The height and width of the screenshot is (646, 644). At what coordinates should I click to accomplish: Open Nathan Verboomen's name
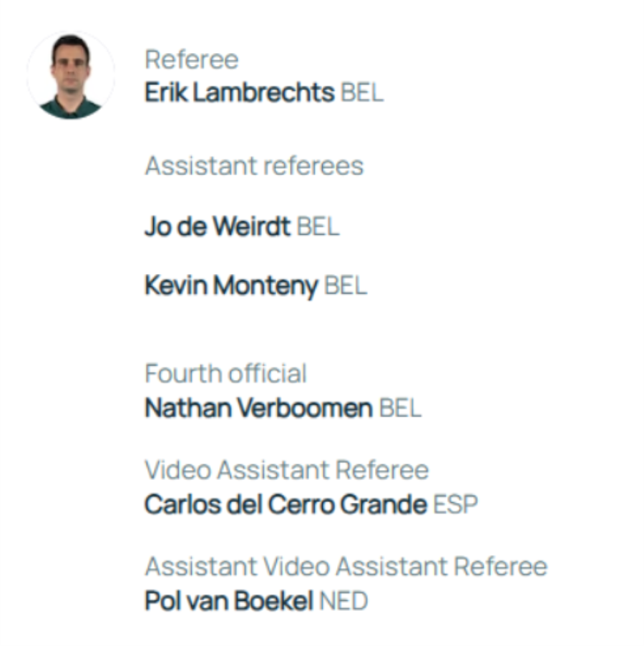[258, 408]
